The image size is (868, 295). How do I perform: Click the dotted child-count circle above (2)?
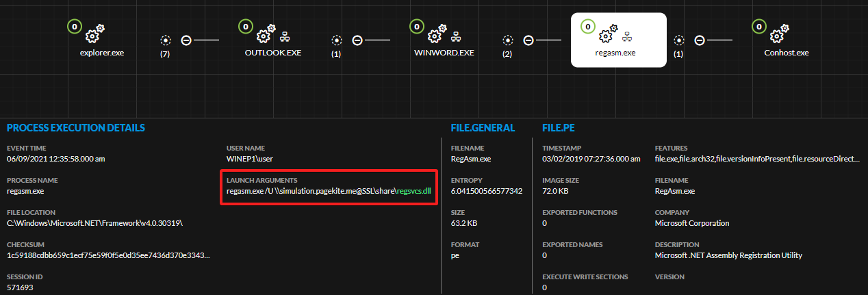click(507, 40)
